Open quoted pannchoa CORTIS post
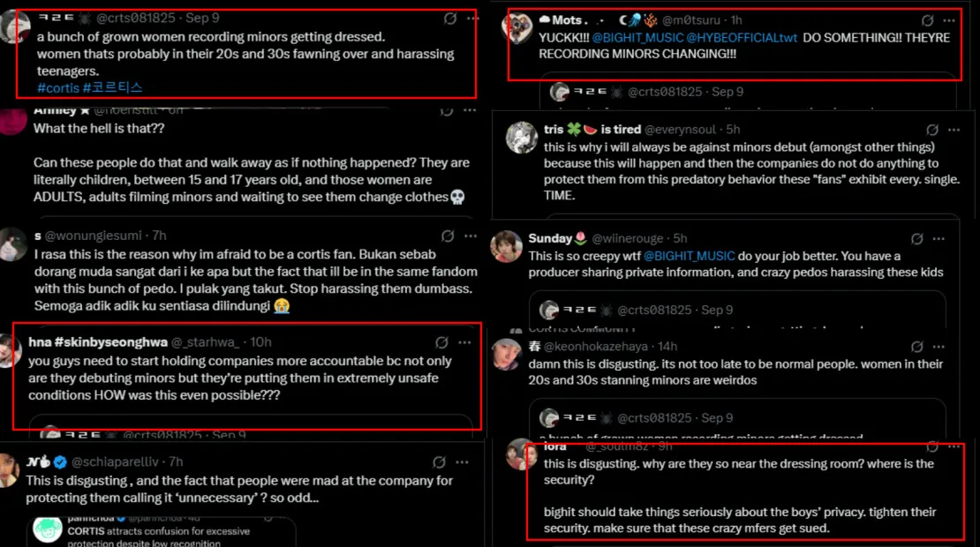The height and width of the screenshot is (547, 980). coord(159,531)
